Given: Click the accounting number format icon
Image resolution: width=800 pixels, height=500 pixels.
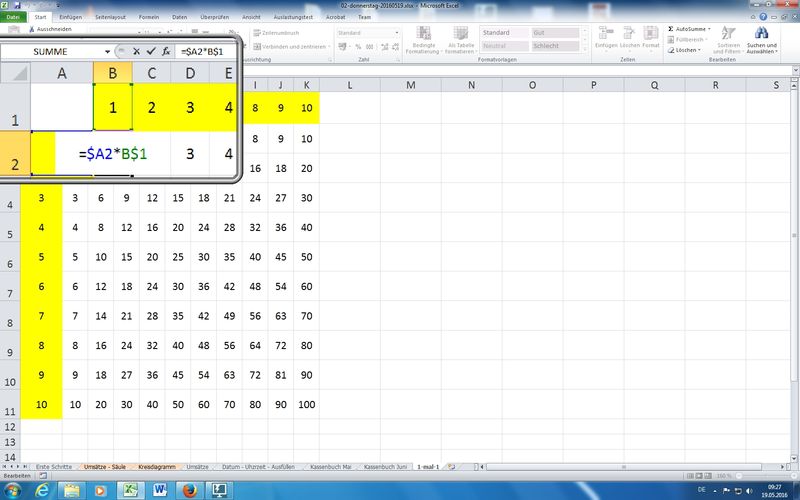Looking at the screenshot, I should pos(342,47).
